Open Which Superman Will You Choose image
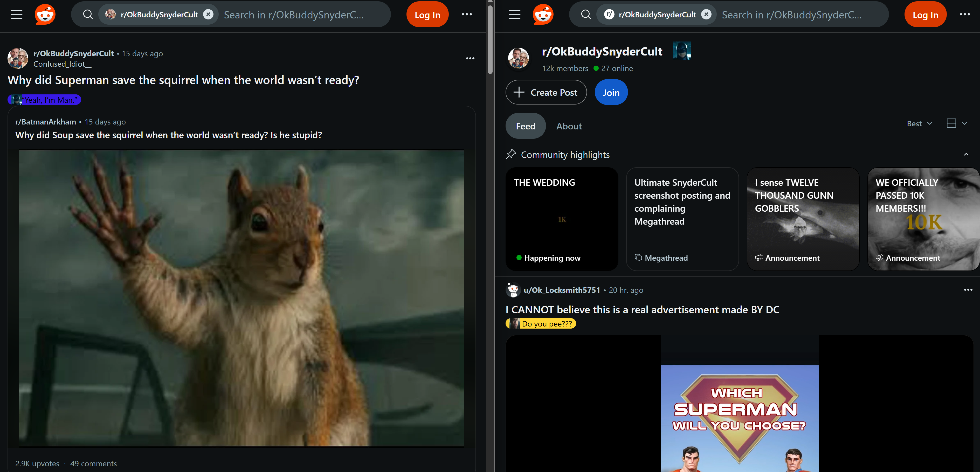Viewport: 980px width, 472px height. tap(739, 418)
